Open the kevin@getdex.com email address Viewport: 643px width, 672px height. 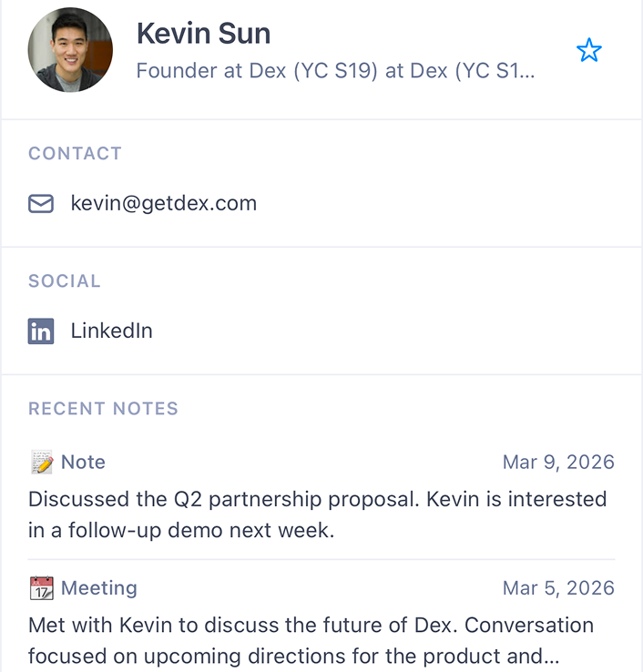pyautogui.click(x=164, y=203)
